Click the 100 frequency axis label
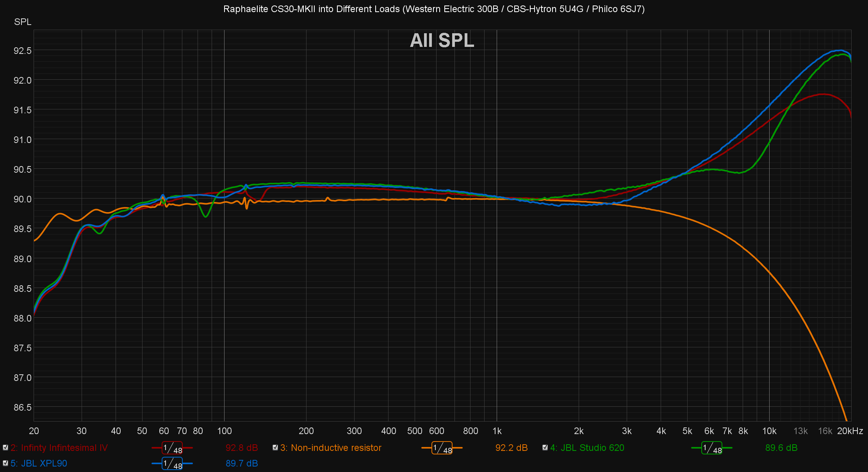Screen dimensions: 868x472 225,431
